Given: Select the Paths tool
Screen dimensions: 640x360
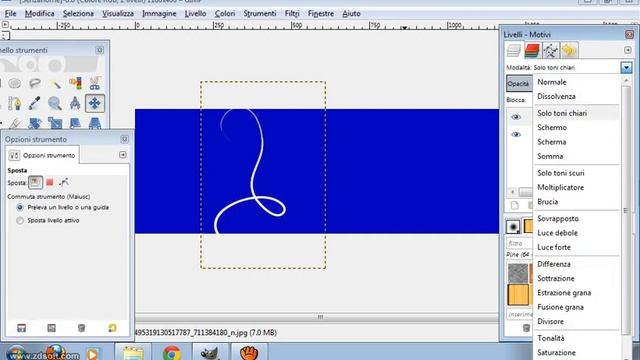Looking at the screenshot, I should 15,103.
